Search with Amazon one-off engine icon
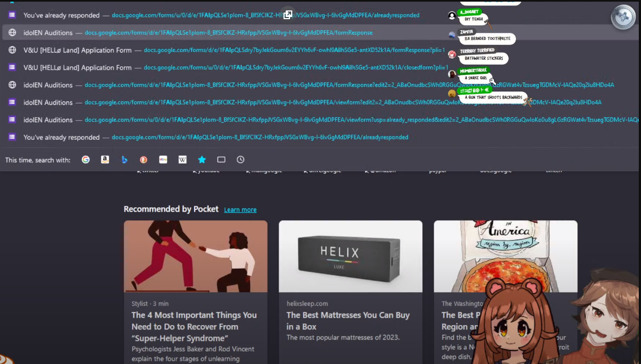 click(x=105, y=160)
